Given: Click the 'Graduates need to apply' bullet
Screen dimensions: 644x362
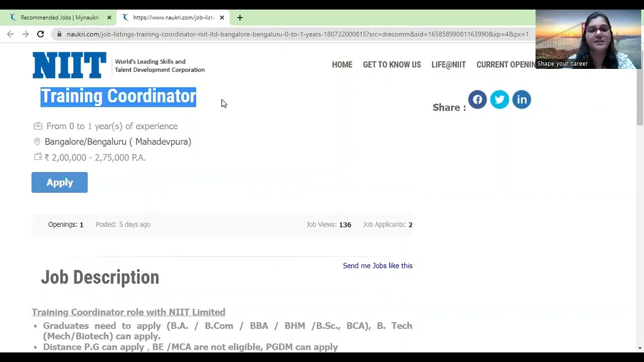Looking at the screenshot, I should (x=227, y=331).
